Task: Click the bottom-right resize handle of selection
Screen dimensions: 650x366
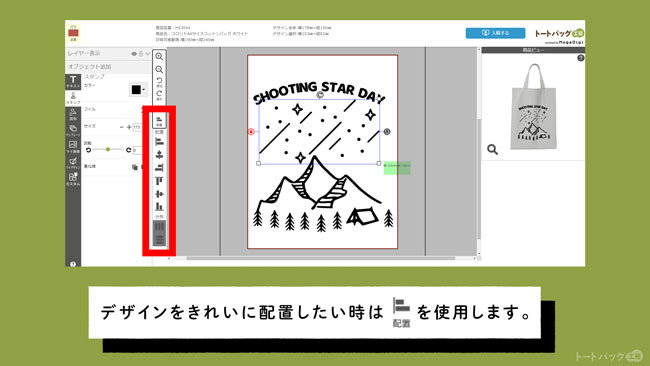Action: tap(378, 163)
